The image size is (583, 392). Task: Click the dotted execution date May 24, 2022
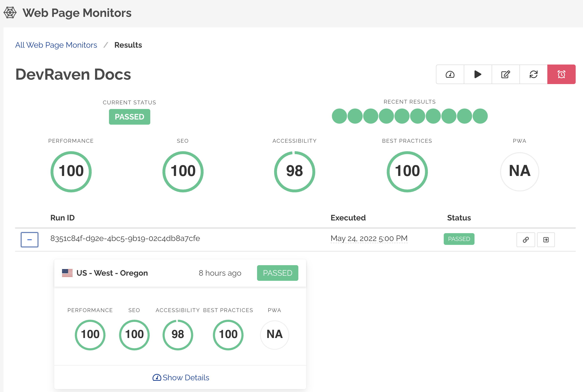(x=369, y=238)
